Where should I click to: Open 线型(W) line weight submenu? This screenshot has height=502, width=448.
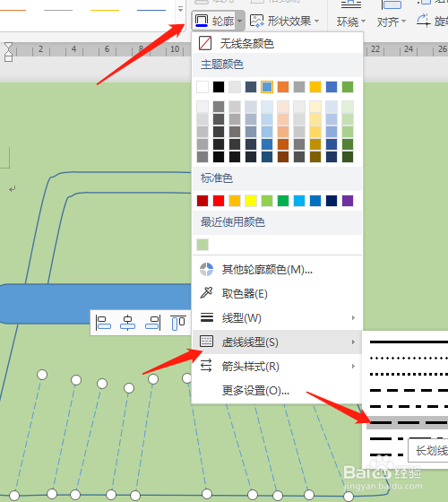(x=277, y=318)
